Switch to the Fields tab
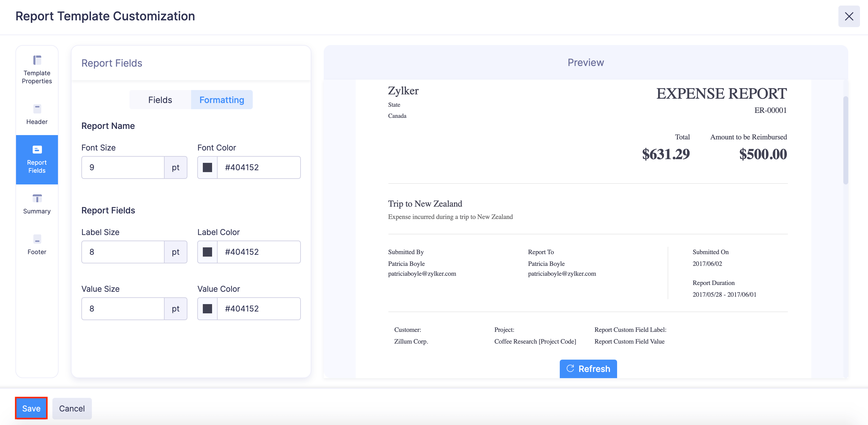Viewport: 868px width, 425px height. click(x=159, y=99)
